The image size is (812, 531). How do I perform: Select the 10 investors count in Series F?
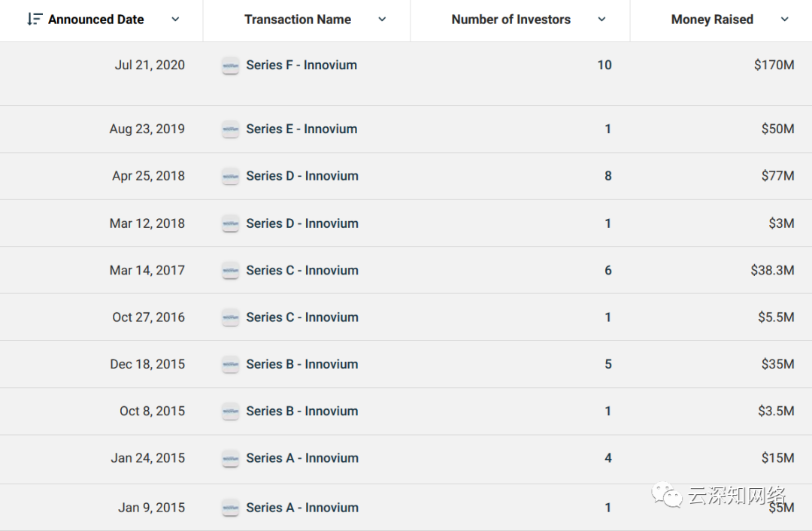tap(604, 65)
